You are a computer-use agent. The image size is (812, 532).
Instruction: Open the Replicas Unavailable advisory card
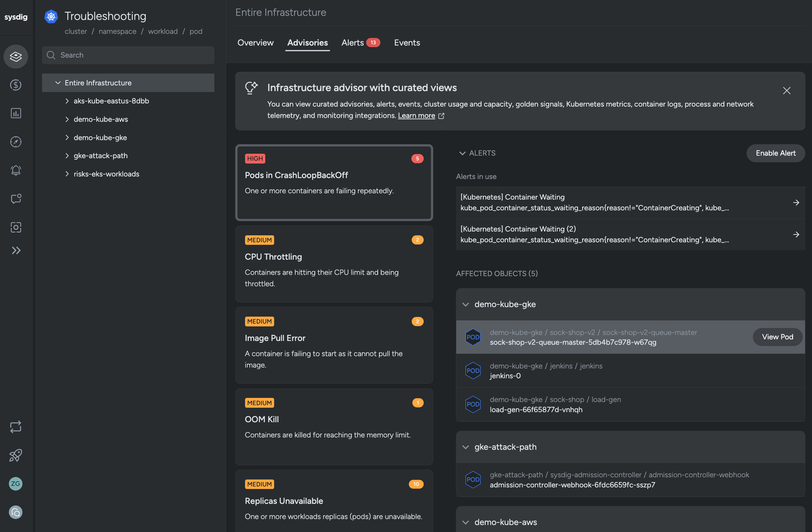point(334,501)
